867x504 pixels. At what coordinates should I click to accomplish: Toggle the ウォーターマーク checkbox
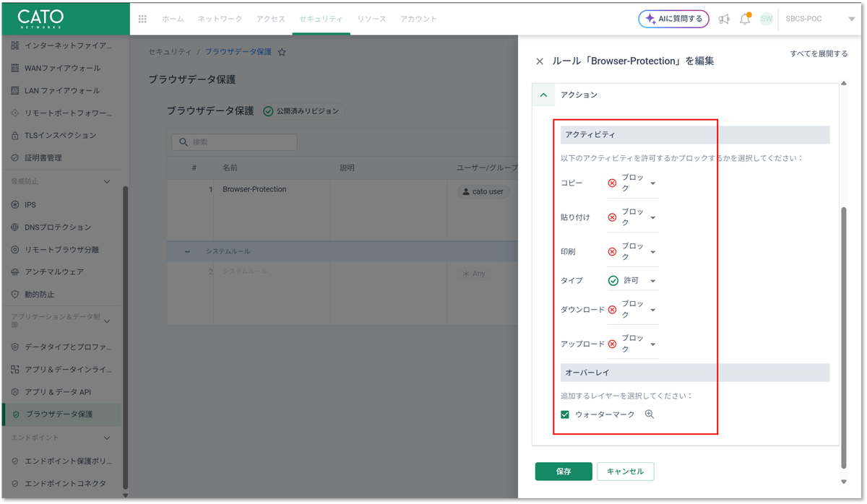(565, 414)
